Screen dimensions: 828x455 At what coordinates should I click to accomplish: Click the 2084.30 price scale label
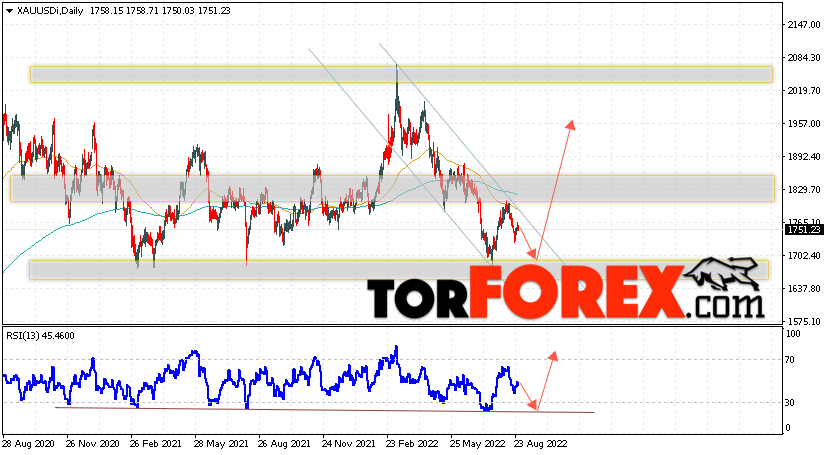(805, 58)
